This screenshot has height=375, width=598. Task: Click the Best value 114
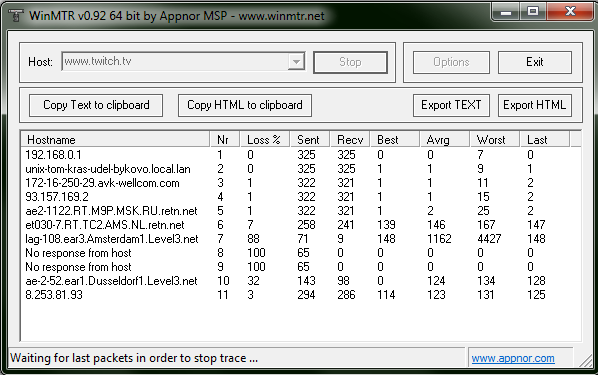[386, 295]
